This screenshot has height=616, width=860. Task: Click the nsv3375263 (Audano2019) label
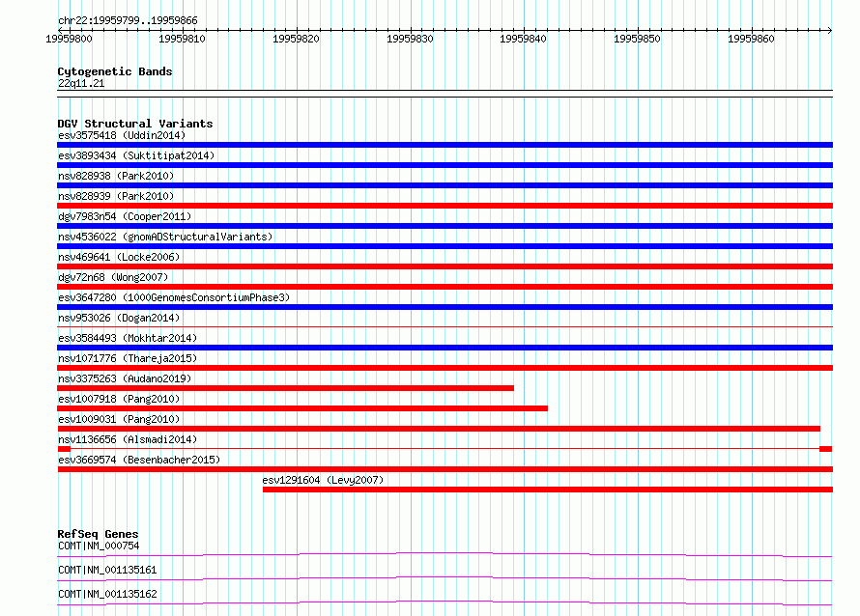(x=125, y=378)
